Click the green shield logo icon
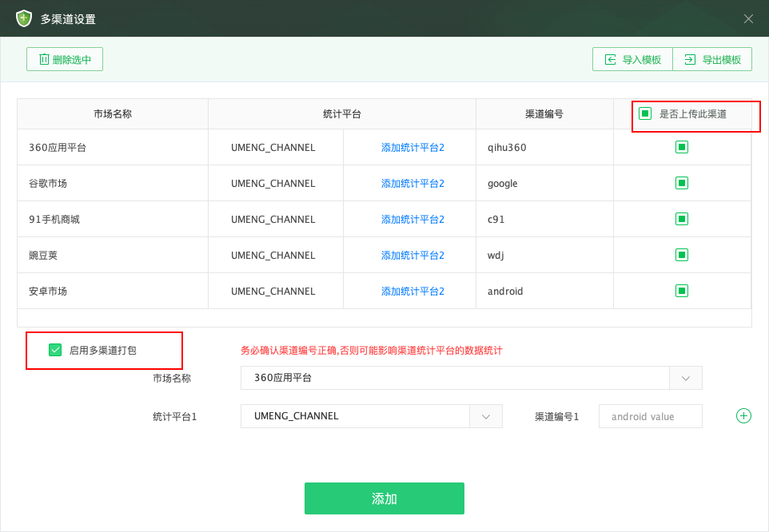769x532 pixels. pyautogui.click(x=23, y=18)
